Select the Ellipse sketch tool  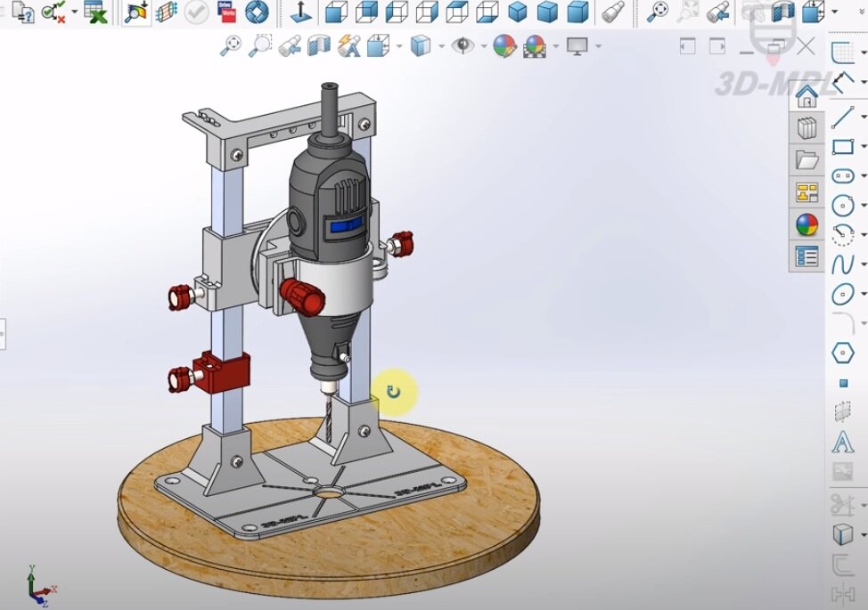pyautogui.click(x=843, y=294)
